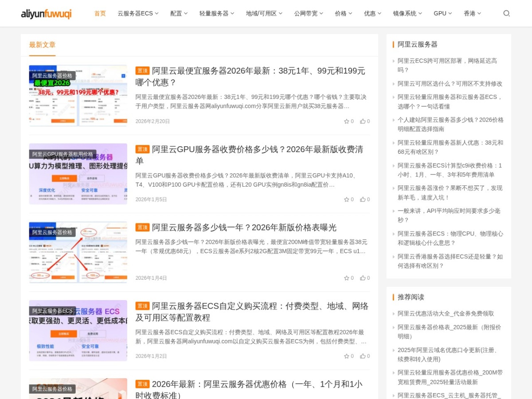
Task: Click 置顶 badge of GPU服务器收费价格 article
Action: click(142, 149)
